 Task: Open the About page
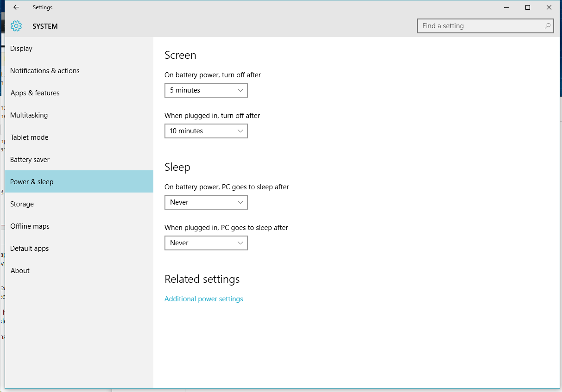click(20, 270)
